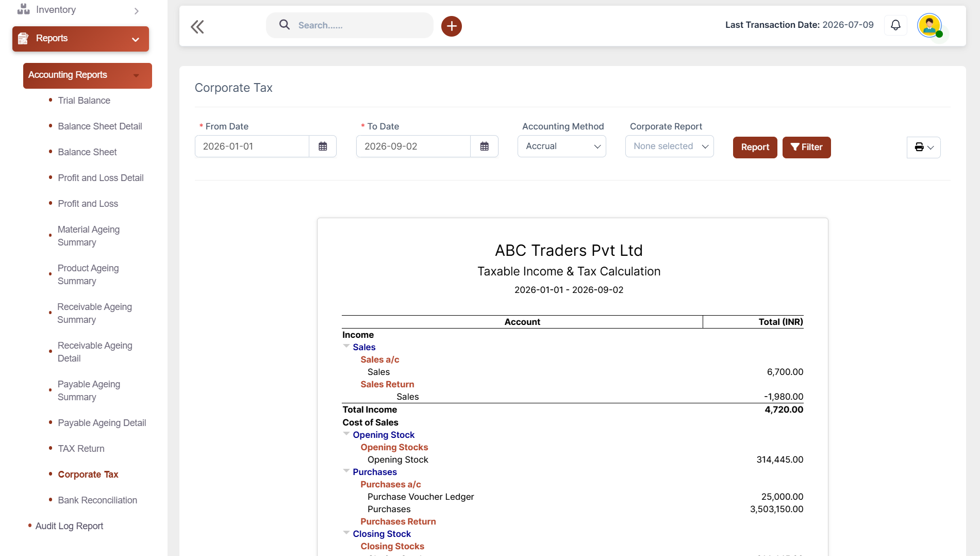Collapse the Sales group triangle

(346, 346)
